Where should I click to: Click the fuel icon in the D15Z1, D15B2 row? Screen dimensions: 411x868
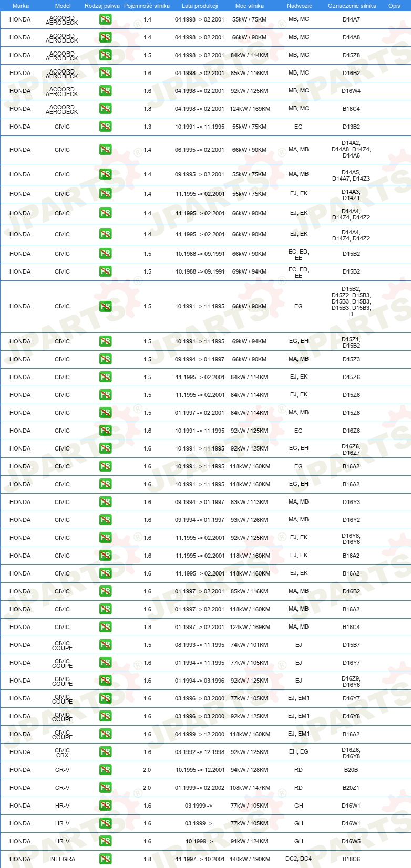click(105, 341)
